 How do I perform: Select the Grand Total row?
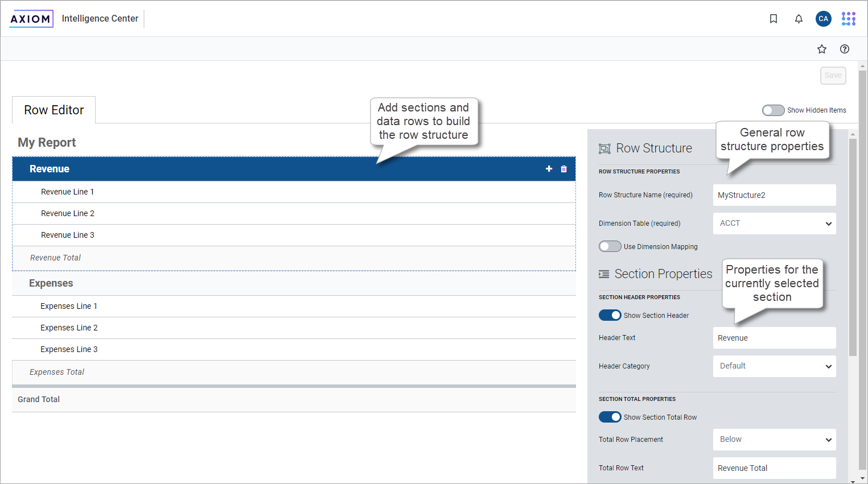(x=39, y=399)
